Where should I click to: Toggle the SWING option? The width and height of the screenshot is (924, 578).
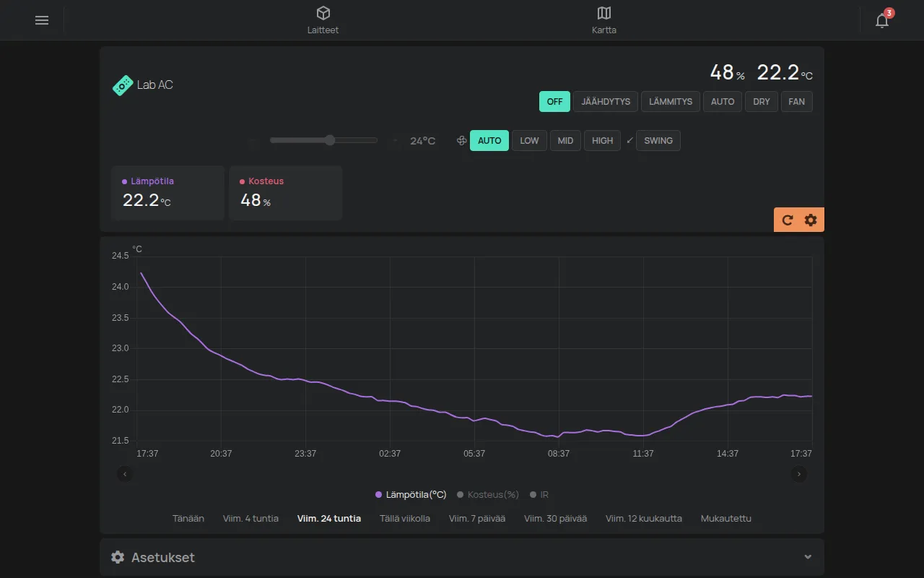point(658,141)
